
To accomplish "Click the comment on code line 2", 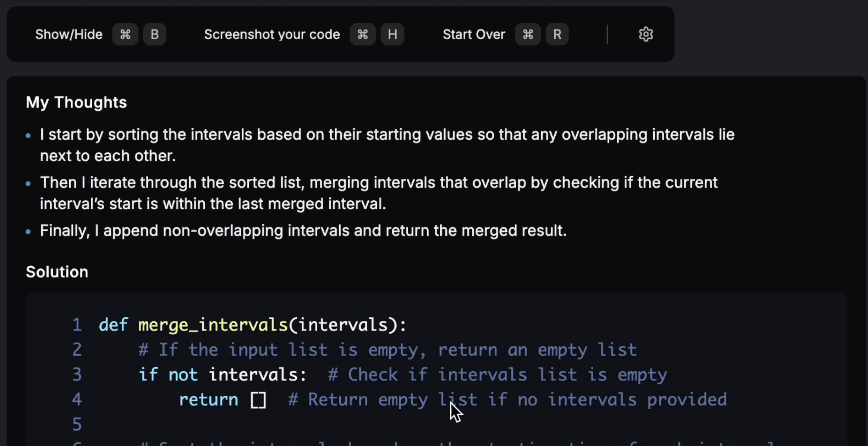I will point(388,350).
